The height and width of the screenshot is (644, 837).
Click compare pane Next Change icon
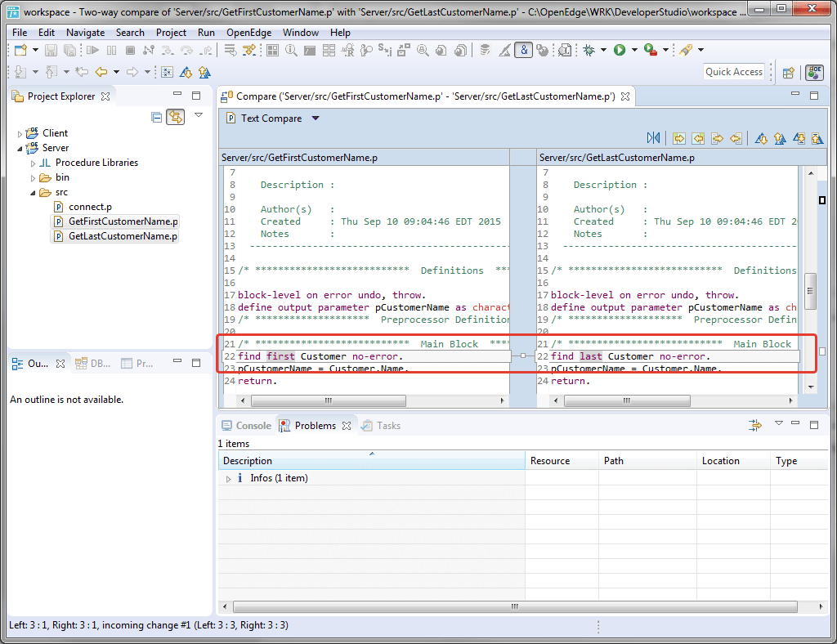(799, 139)
